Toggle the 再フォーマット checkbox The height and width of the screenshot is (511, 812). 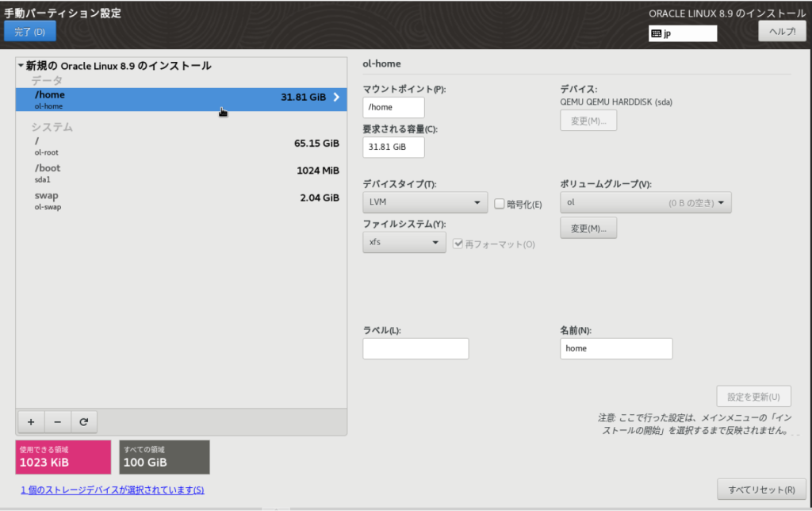tap(458, 244)
